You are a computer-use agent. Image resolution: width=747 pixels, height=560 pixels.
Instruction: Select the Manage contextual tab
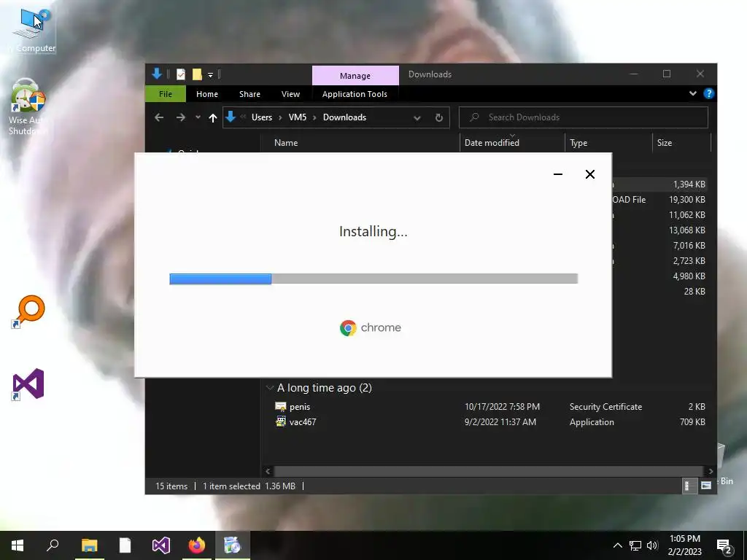coord(355,76)
